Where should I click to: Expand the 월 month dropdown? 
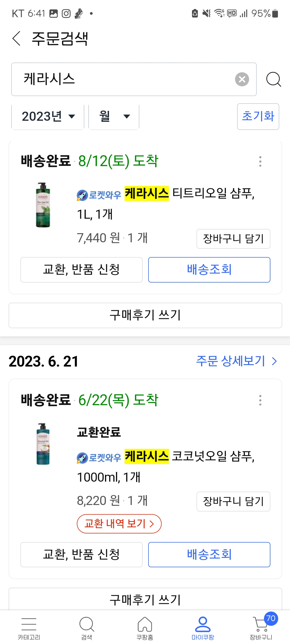point(114,117)
